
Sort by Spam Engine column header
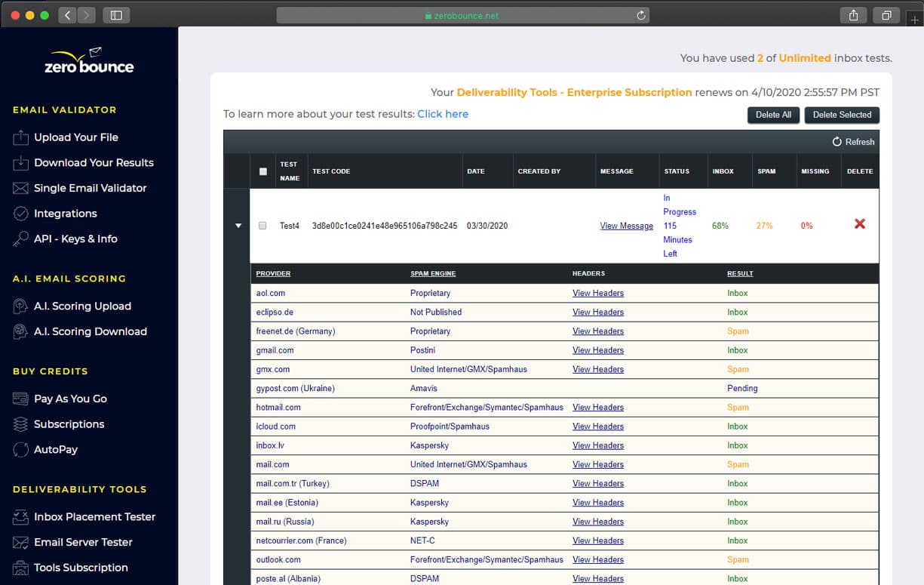click(x=433, y=273)
